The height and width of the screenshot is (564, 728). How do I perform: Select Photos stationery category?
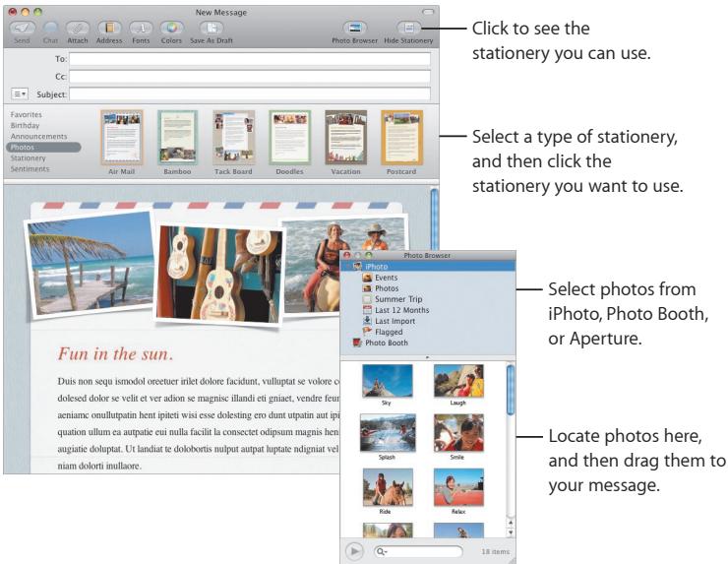click(x=43, y=148)
